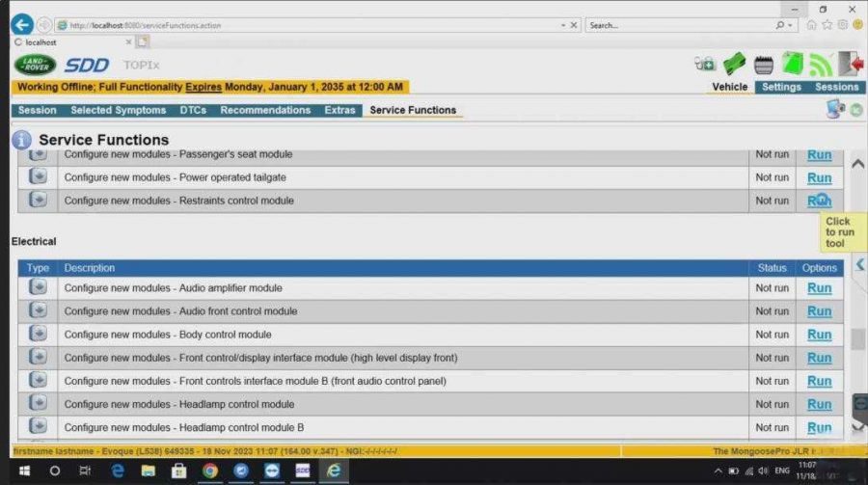Click the browser back arrow button
The image size is (868, 485).
pyautogui.click(x=21, y=25)
